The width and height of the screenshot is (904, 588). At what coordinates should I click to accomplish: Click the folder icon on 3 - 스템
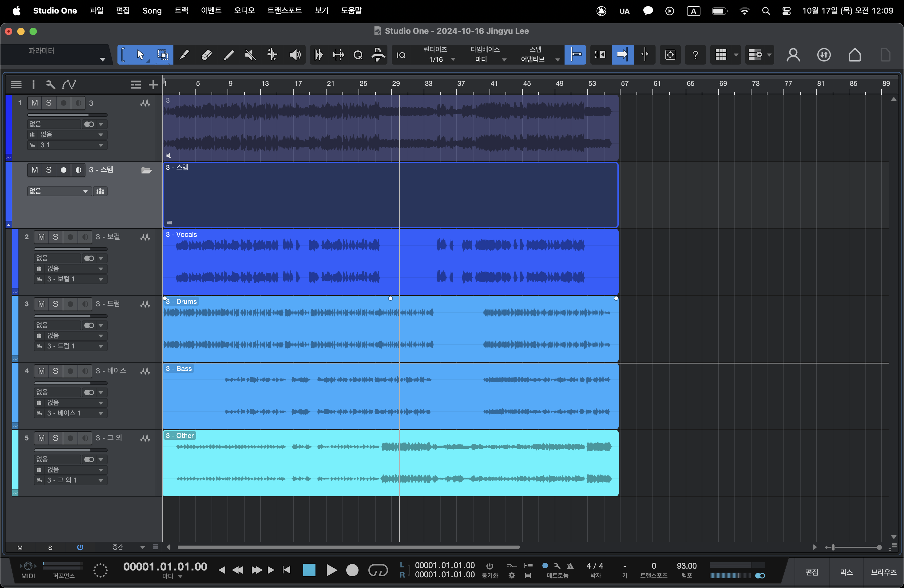tap(147, 170)
